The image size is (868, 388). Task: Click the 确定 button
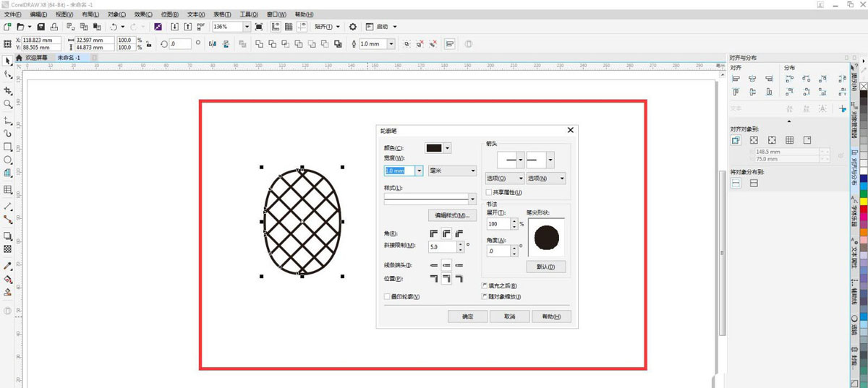tap(467, 316)
